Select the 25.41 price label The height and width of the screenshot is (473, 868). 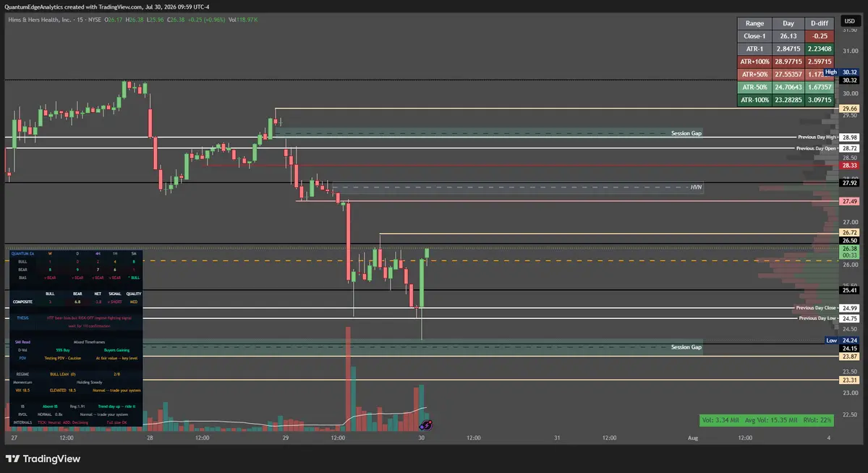click(849, 290)
